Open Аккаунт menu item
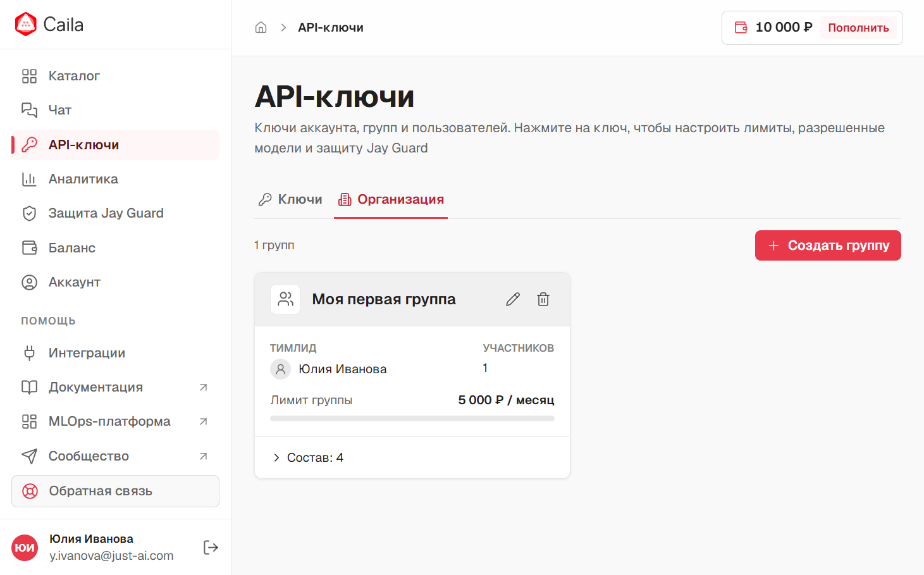The image size is (924, 575). click(115, 282)
